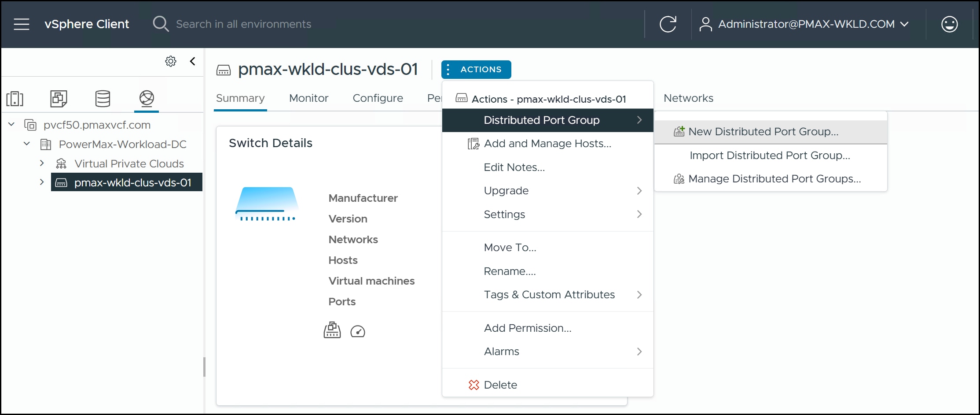Screen dimensions: 980x415
Task: Collapse the pvcf50.pmaxvcf.com tree node
Action: [11, 125]
